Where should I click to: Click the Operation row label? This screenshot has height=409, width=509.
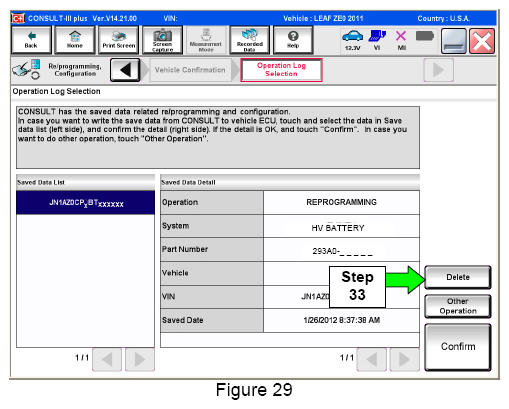(212, 202)
